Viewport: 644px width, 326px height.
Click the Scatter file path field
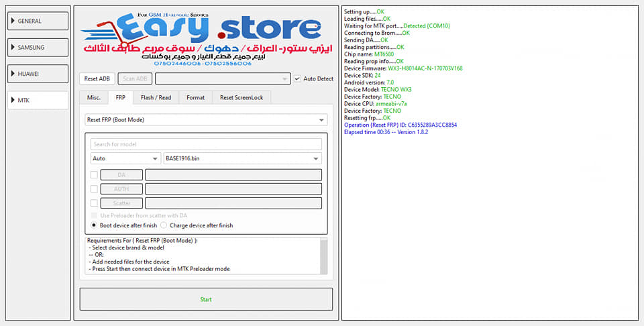233,203
